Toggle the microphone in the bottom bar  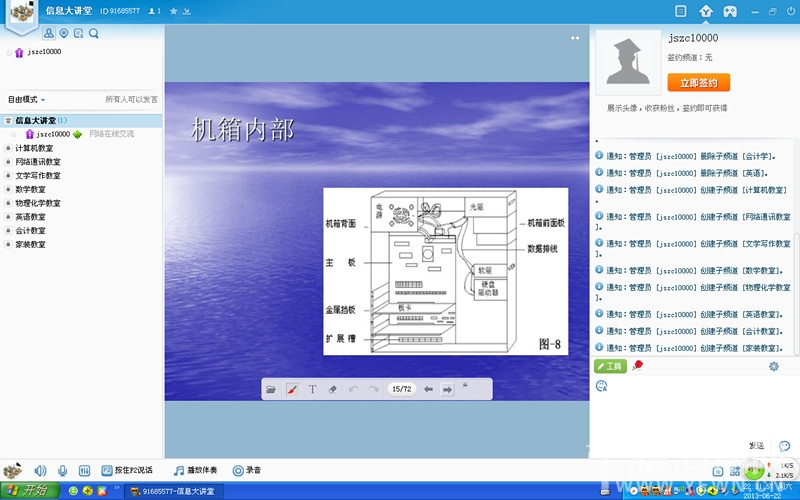point(62,470)
